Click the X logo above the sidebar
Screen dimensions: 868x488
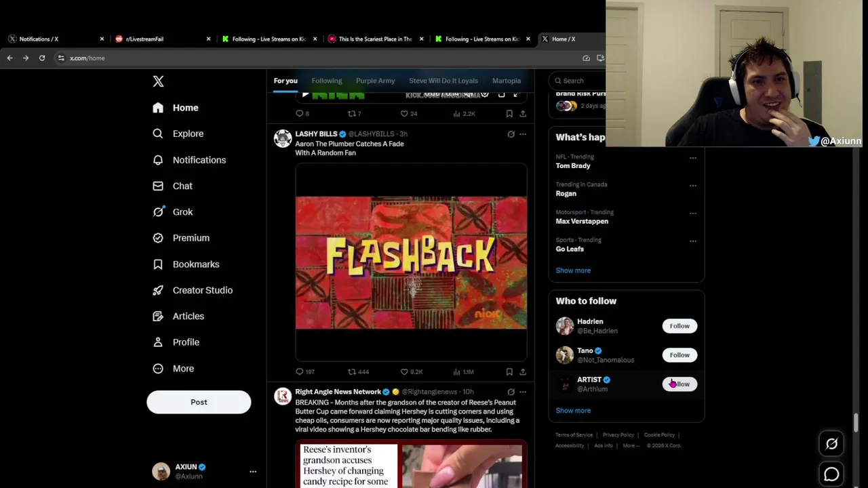pyautogui.click(x=158, y=81)
